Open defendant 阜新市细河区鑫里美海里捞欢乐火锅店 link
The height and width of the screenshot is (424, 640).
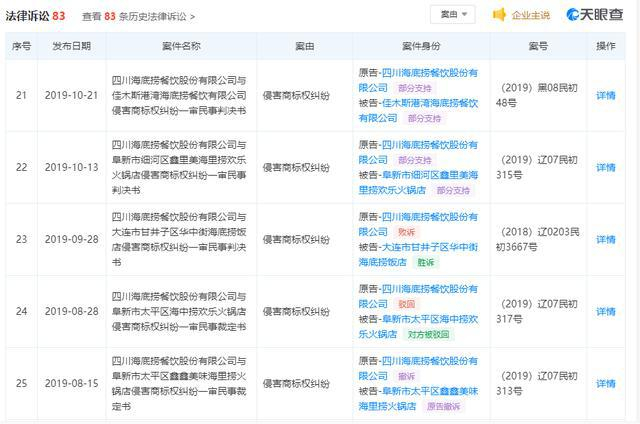click(x=418, y=182)
